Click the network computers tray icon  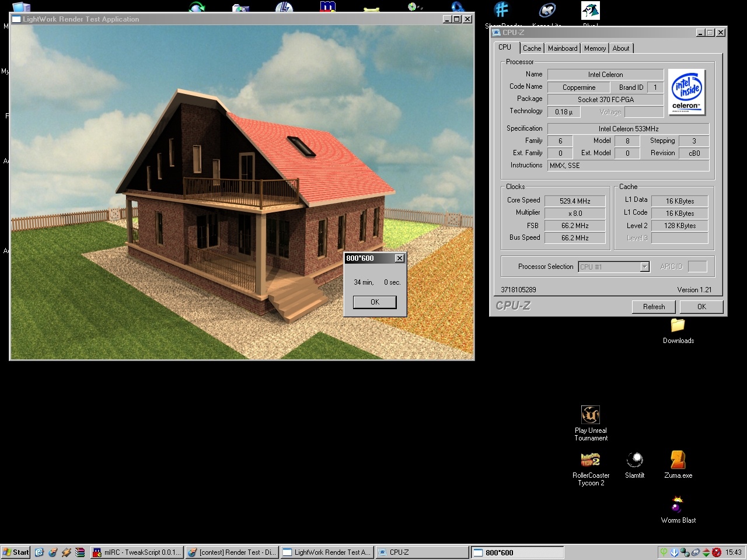pos(685,552)
